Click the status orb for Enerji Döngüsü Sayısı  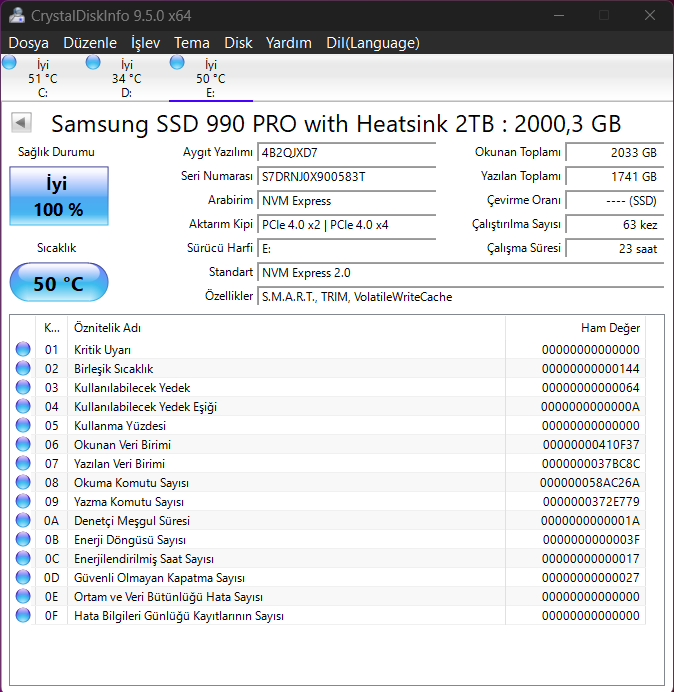pyautogui.click(x=23, y=539)
